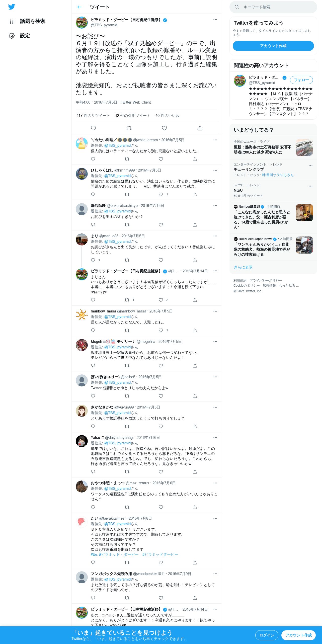
Task: Focus the キーワード検索 search field
Action: 273,7
